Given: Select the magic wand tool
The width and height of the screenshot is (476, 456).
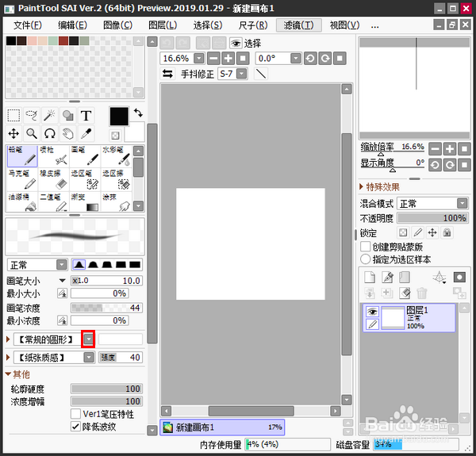Looking at the screenshot, I should [x=49, y=116].
